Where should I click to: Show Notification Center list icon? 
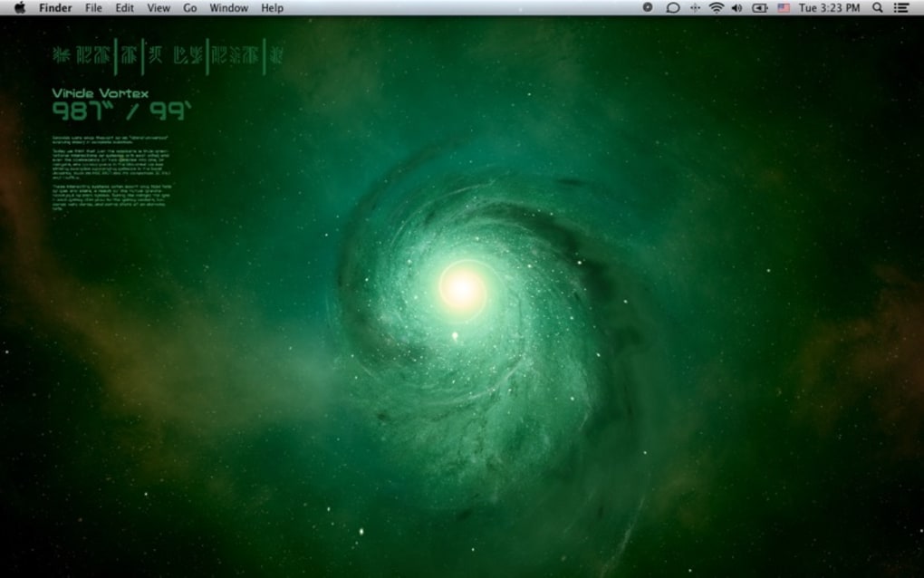tap(901, 7)
